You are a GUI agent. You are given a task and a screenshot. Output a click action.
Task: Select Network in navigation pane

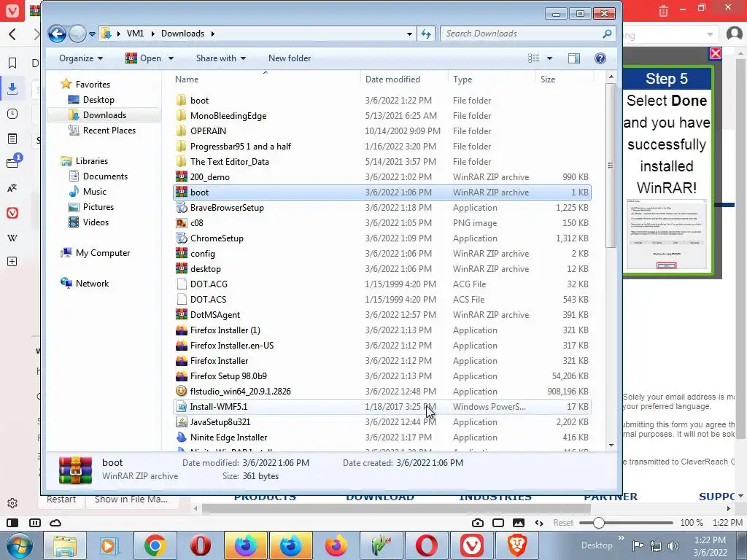point(92,284)
